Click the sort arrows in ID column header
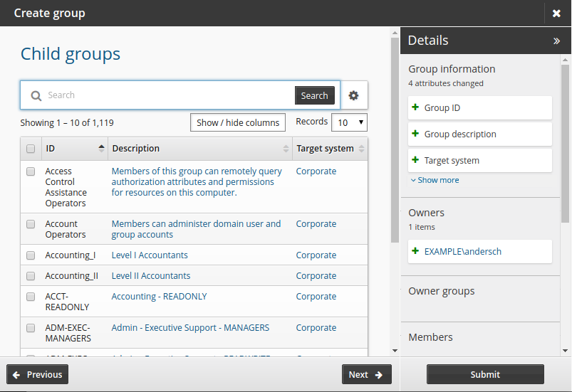 click(x=101, y=149)
